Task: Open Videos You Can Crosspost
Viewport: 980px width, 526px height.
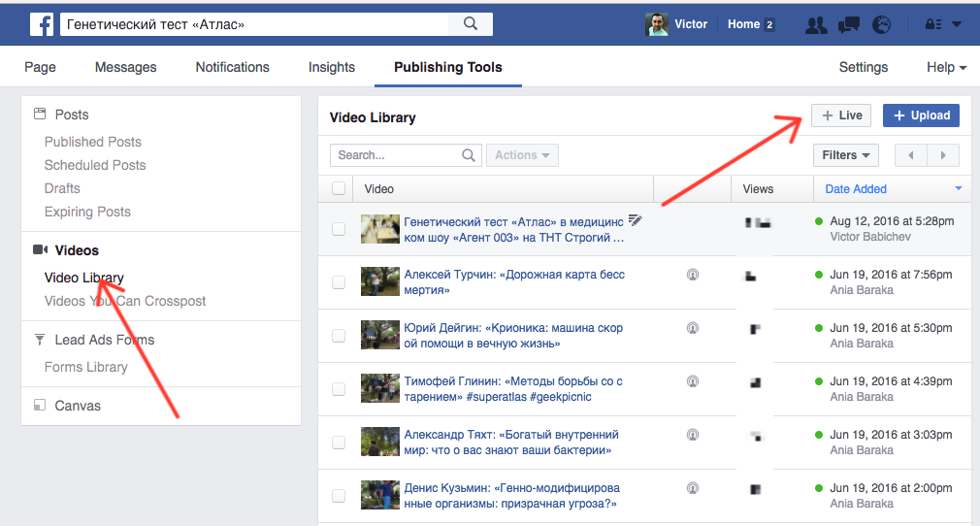Action: (x=125, y=301)
